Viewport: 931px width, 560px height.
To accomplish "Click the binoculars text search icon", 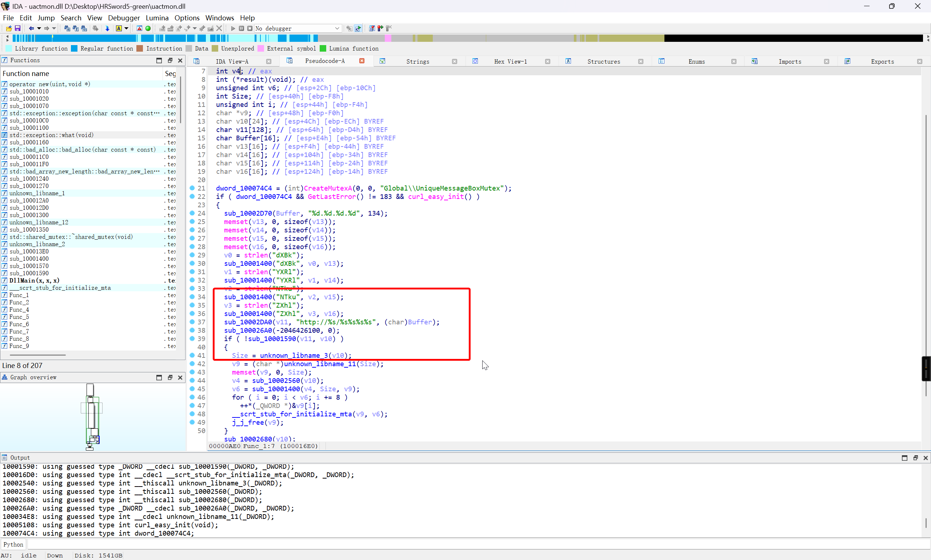I will coord(76,28).
